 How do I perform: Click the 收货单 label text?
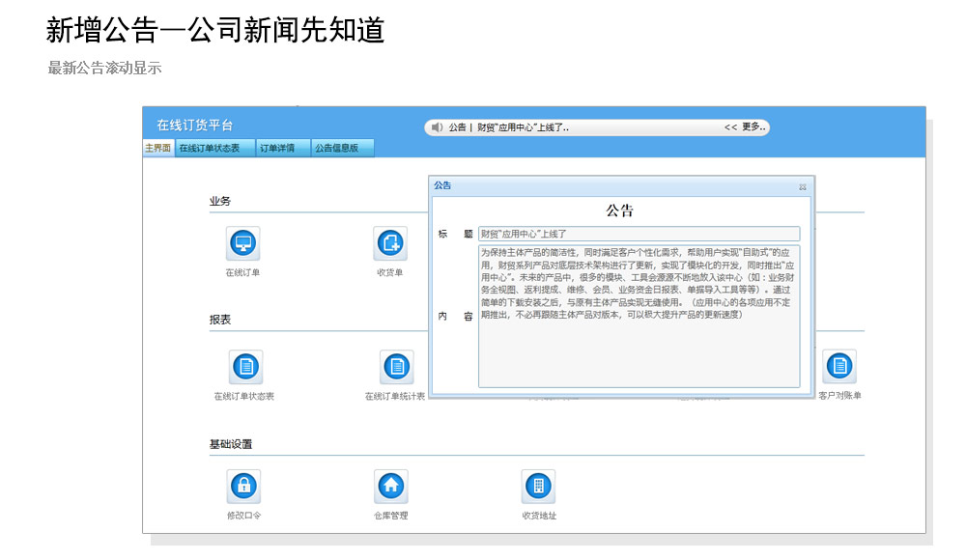(x=390, y=272)
